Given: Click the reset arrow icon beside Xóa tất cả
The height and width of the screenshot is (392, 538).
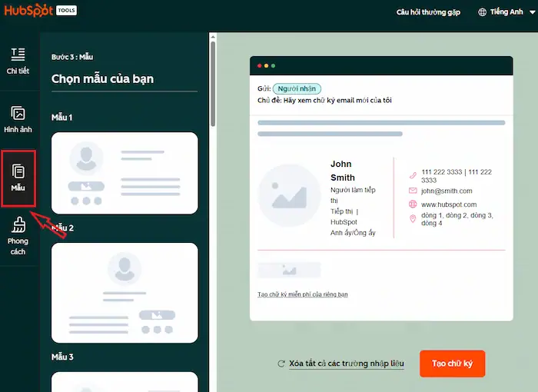Looking at the screenshot, I should coord(281,364).
